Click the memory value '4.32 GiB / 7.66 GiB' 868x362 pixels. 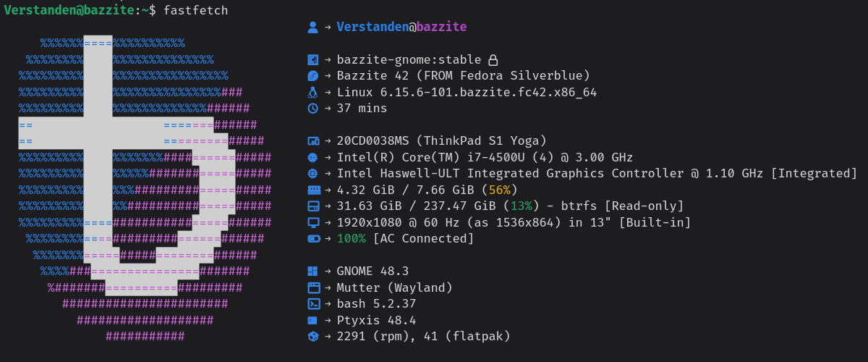405,190
